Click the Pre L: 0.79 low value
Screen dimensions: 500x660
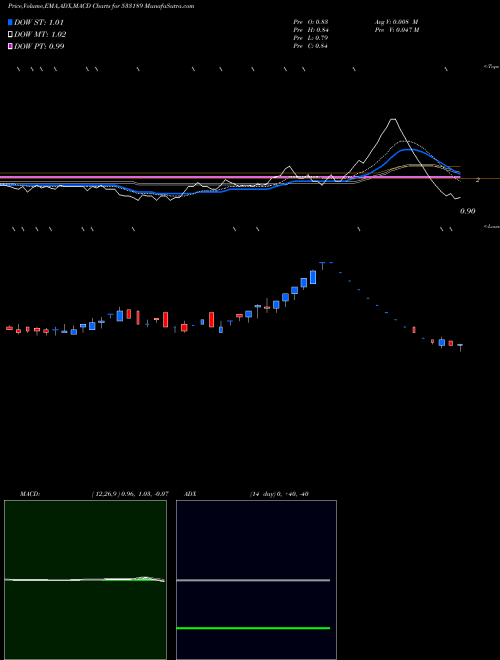tap(311, 38)
